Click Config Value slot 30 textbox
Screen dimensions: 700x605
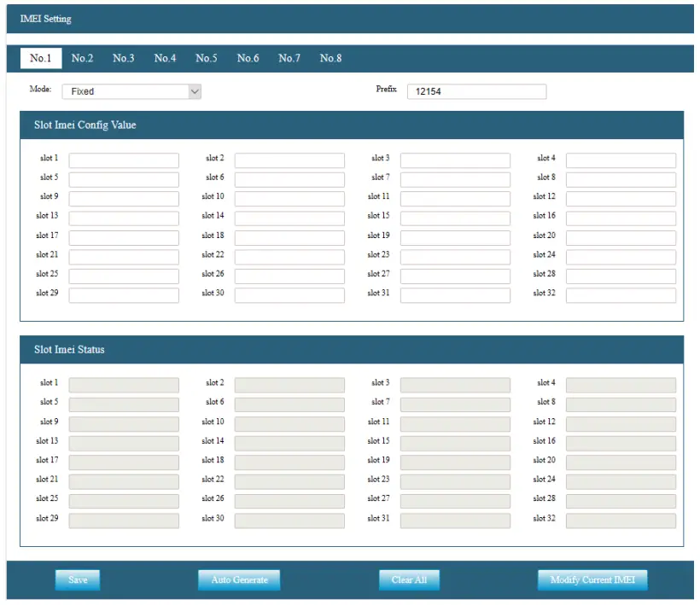pos(289,295)
